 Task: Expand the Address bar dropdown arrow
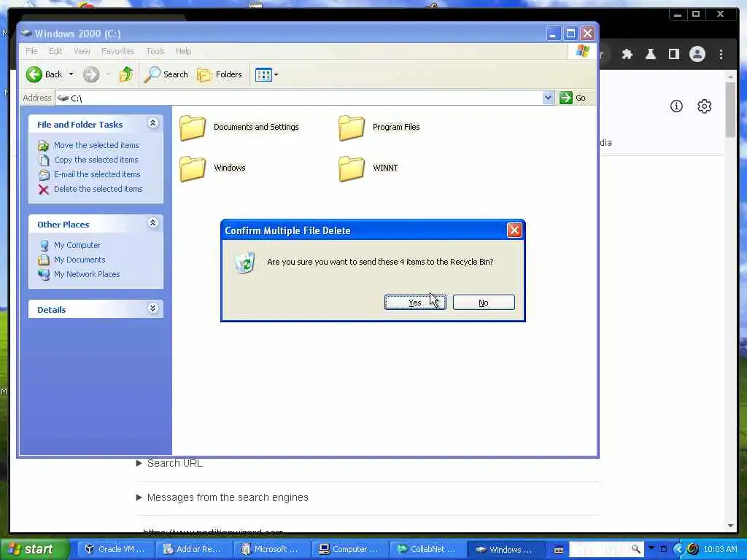coord(548,98)
